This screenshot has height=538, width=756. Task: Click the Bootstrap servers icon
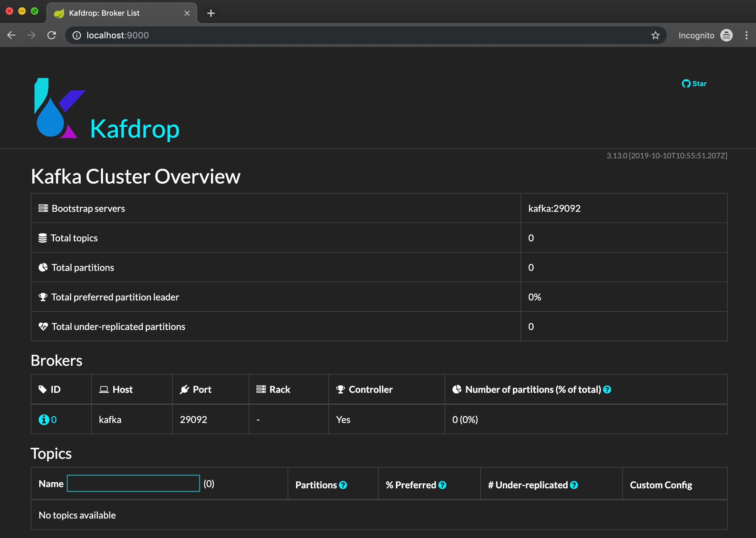(x=43, y=208)
